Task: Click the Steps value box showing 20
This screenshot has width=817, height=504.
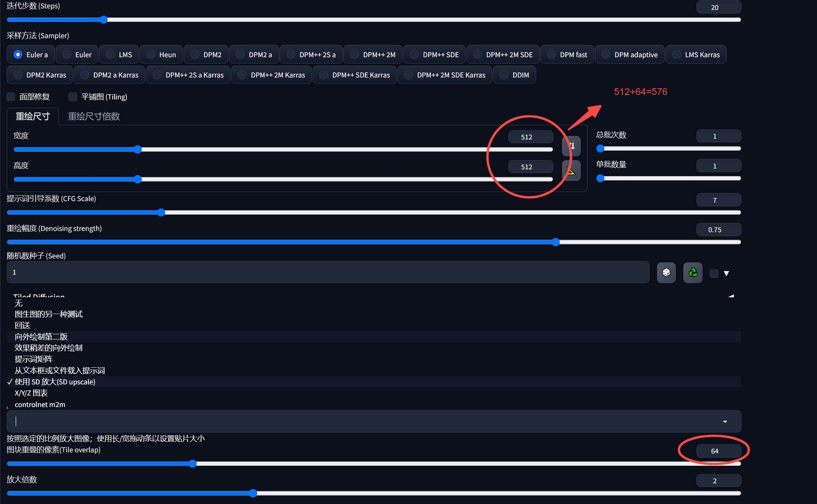Action: pyautogui.click(x=719, y=7)
